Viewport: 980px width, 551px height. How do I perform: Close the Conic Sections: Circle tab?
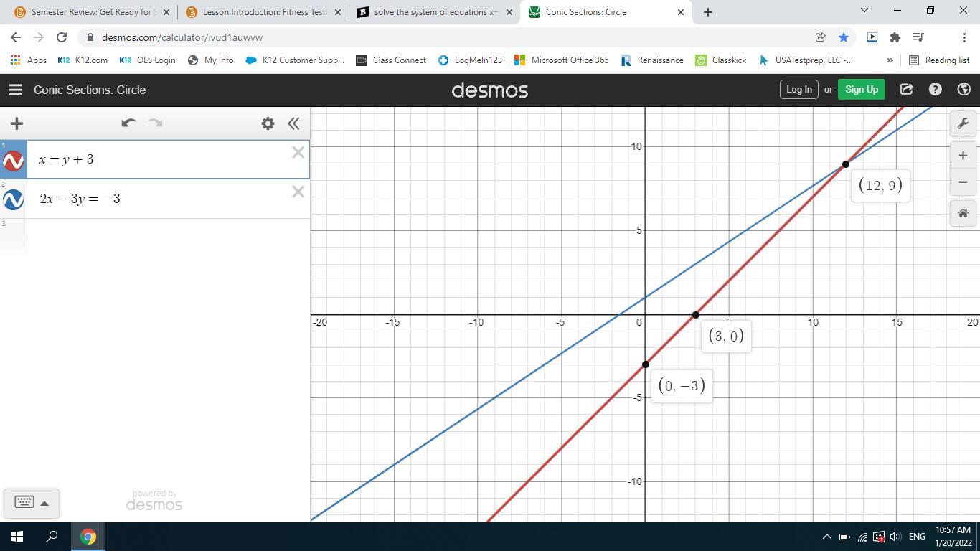tap(681, 12)
